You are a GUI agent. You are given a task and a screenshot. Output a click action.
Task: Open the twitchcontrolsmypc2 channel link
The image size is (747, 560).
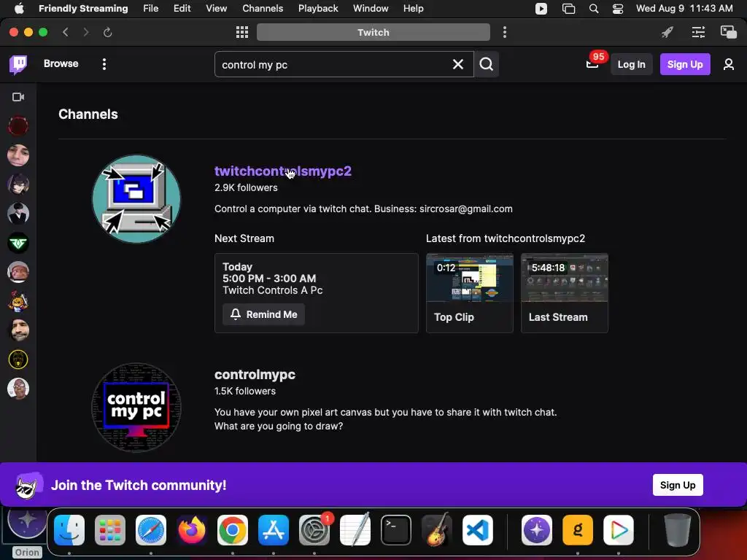283,171
